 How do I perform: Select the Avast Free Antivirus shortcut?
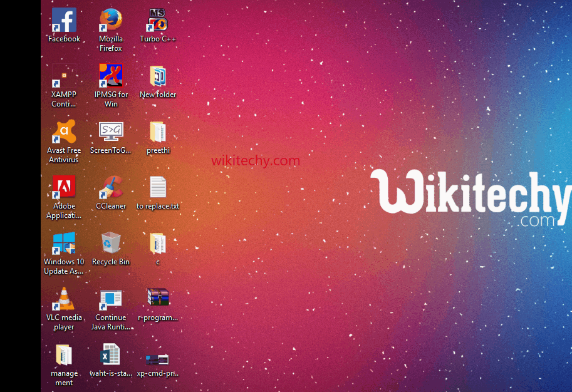pos(64,132)
